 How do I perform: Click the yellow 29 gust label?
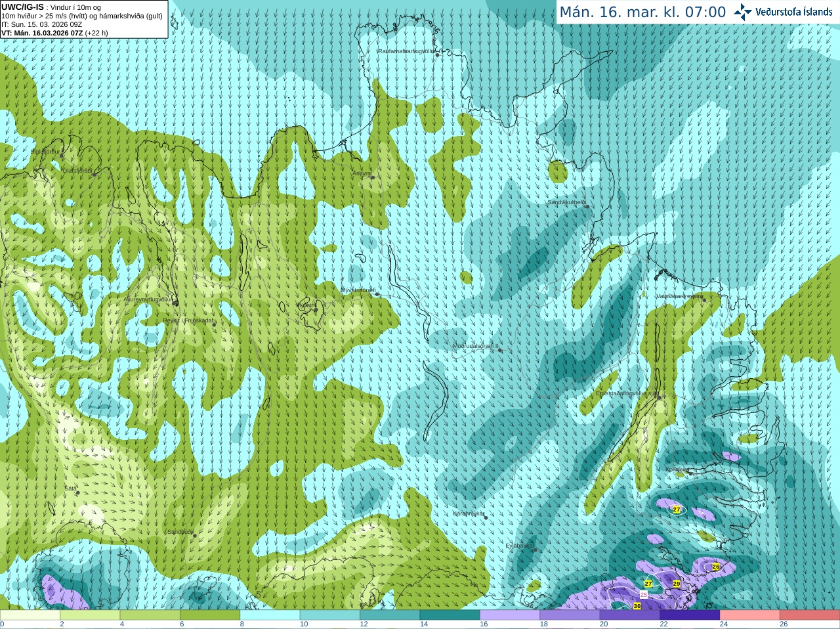pos(677,583)
